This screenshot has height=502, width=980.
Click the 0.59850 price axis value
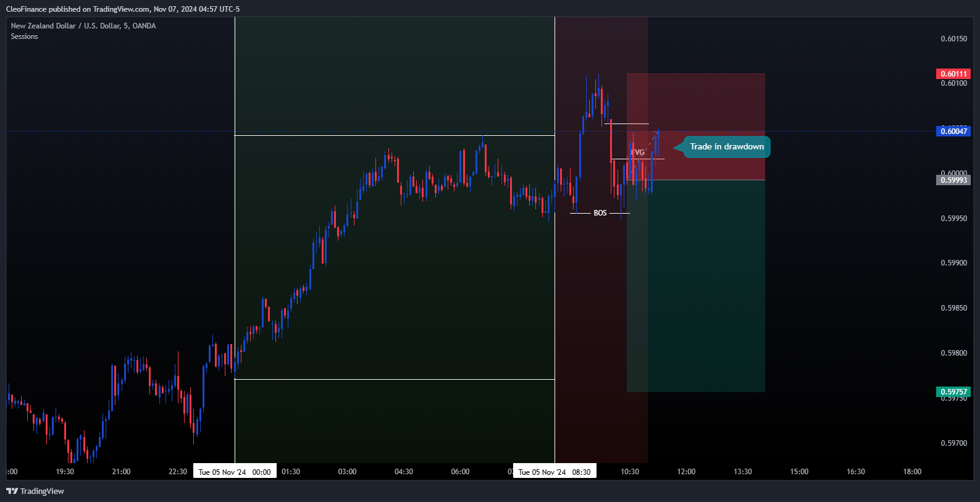(x=953, y=308)
